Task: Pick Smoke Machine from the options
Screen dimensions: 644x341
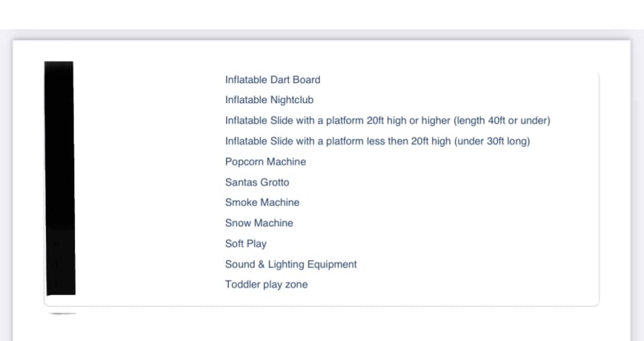Action: pos(262,203)
